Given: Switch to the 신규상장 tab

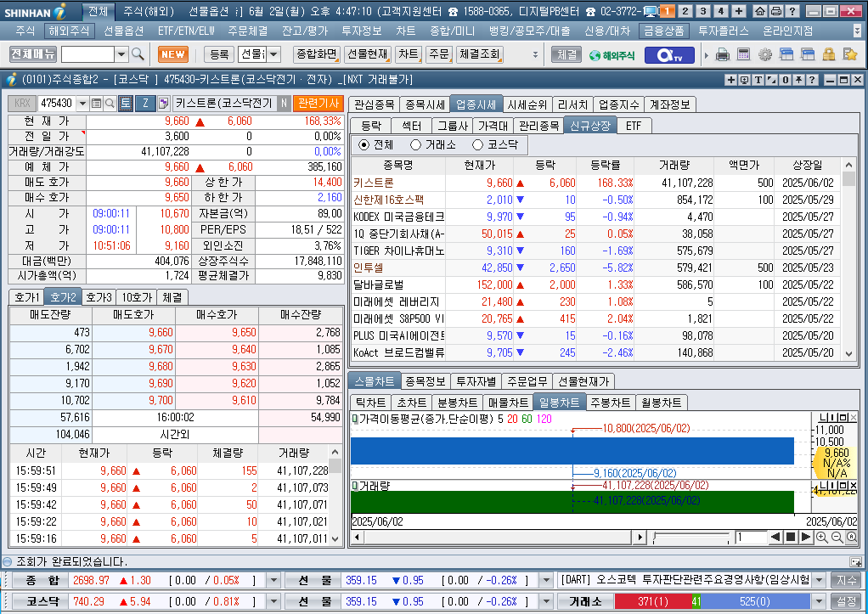Looking at the screenshot, I should (590, 126).
